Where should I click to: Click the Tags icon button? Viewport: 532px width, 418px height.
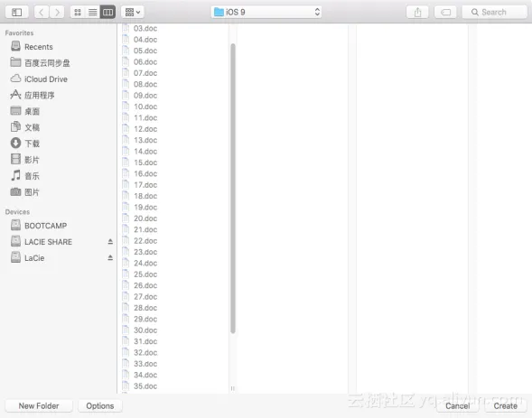[x=445, y=13]
